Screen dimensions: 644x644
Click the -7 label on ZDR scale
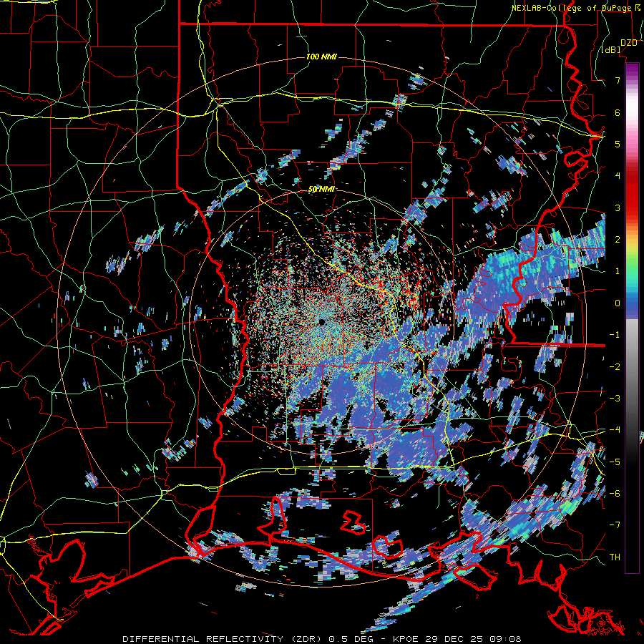coord(615,525)
